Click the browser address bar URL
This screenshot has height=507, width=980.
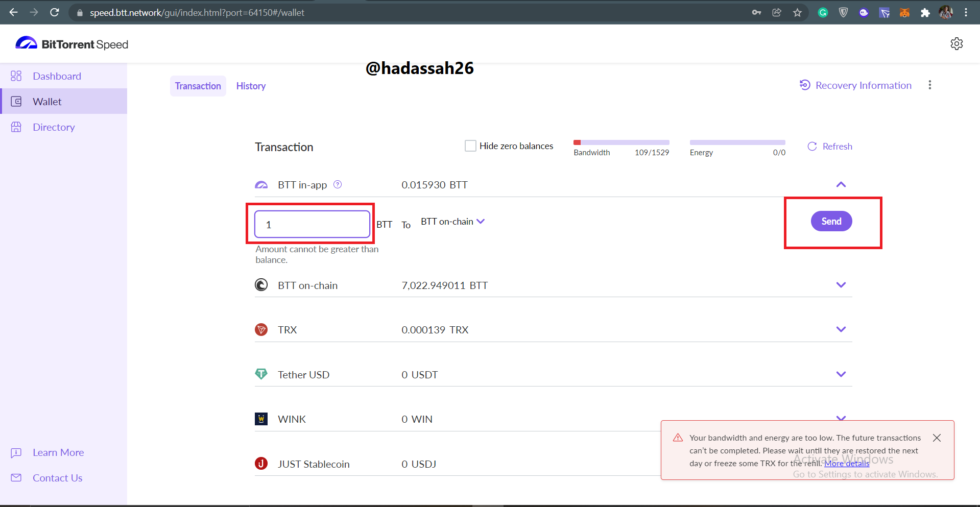(197, 12)
